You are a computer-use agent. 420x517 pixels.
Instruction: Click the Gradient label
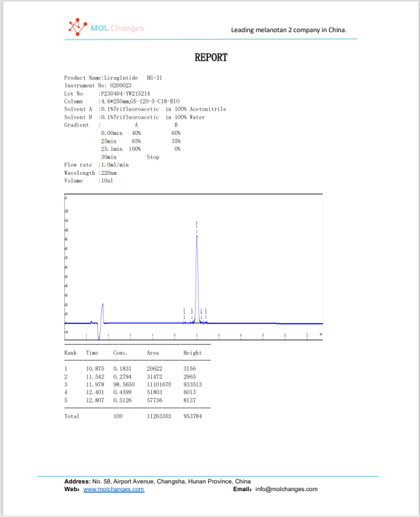point(76,125)
